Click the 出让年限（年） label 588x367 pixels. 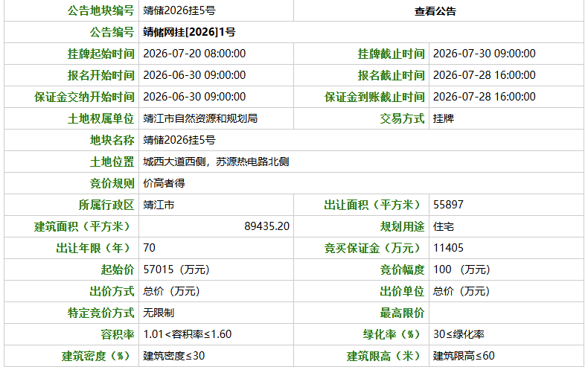pos(95,248)
